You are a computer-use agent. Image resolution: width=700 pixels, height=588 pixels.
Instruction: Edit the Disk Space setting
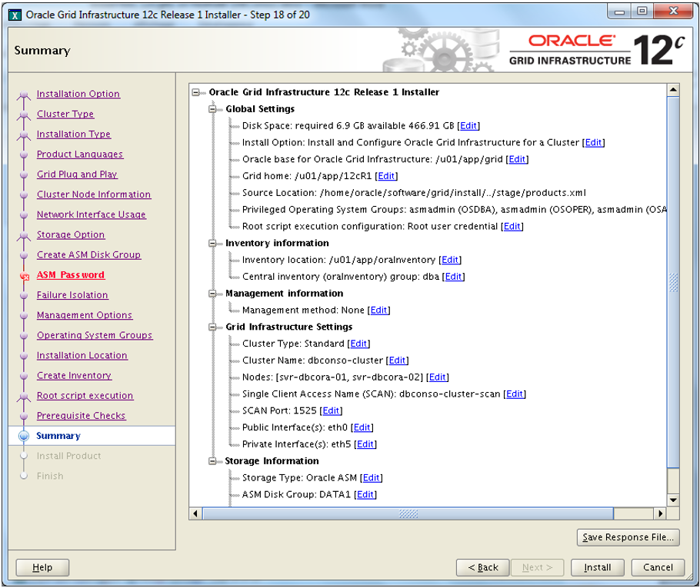point(468,126)
